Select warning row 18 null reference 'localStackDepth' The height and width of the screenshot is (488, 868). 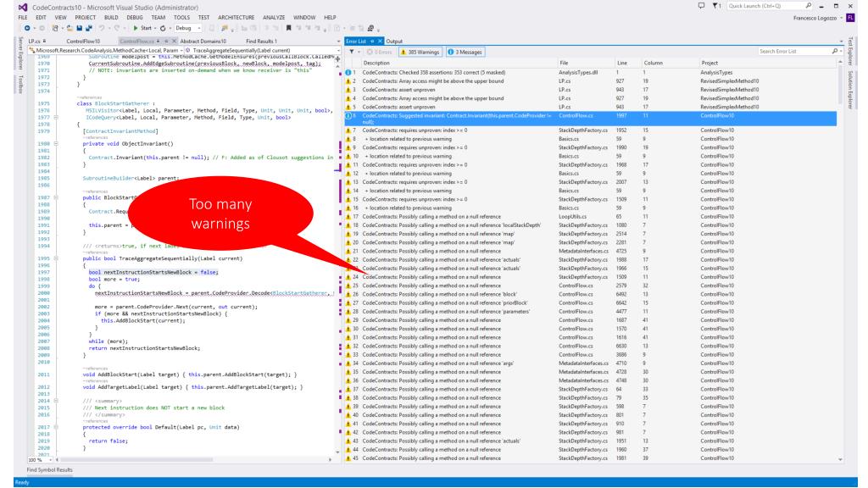(x=590, y=225)
